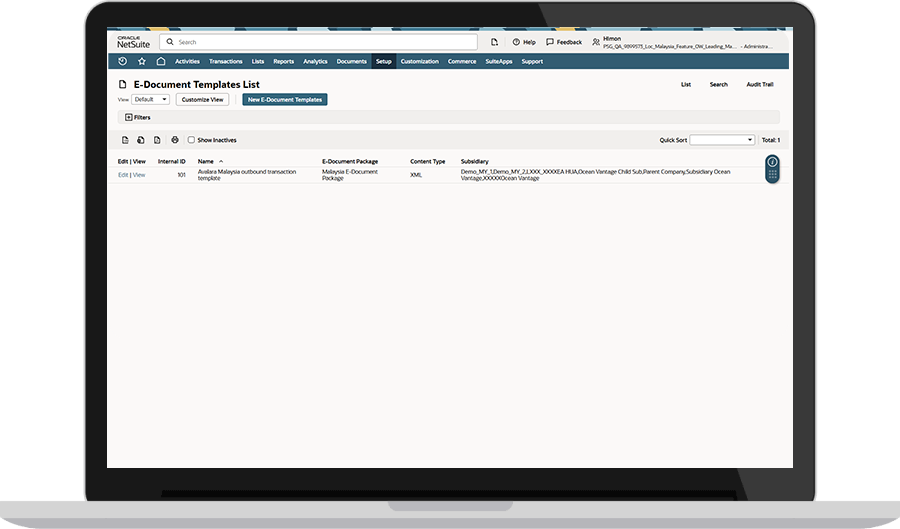900x529 pixels.
Task: Click the Help text link
Action: [x=529, y=42]
